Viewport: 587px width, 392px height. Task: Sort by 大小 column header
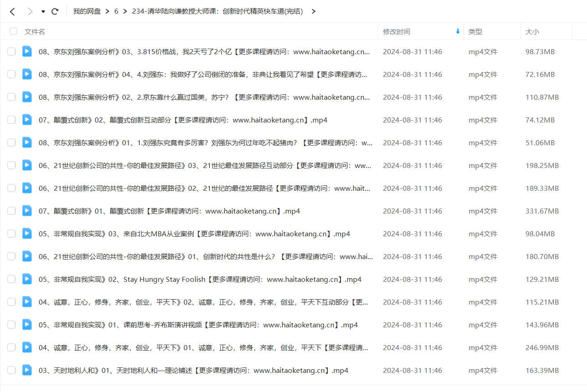(532, 31)
